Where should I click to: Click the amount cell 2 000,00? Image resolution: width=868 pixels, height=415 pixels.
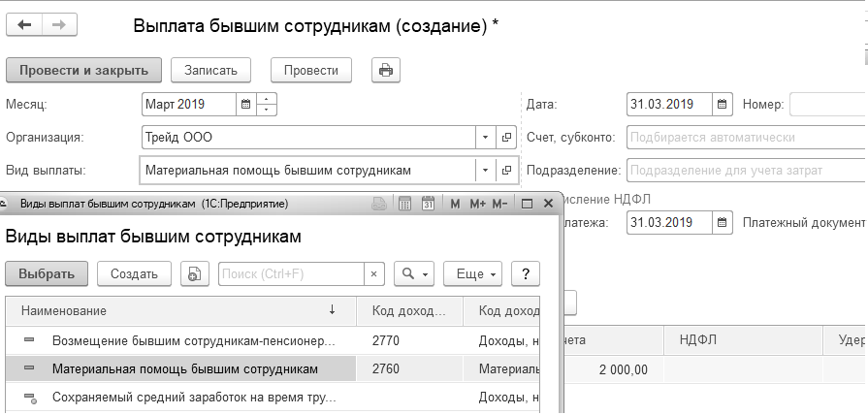[612, 369]
